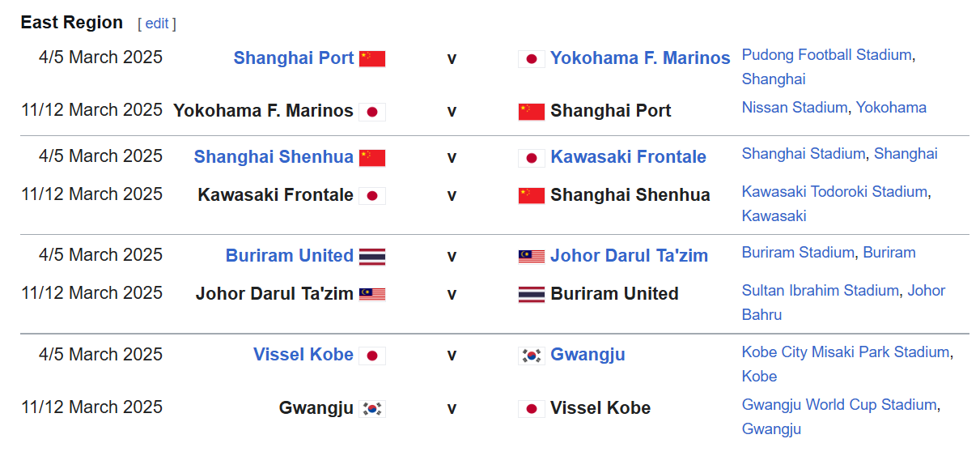The width and height of the screenshot is (980, 456).
Task: Click Japan flag beside Kawasaki Frontale link
Action: [x=532, y=158]
